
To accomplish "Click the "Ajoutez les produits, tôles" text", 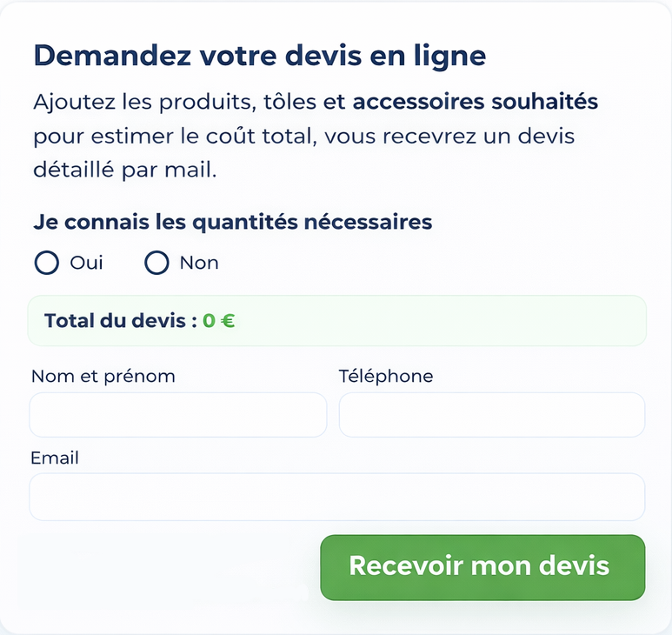I will click(x=175, y=102).
